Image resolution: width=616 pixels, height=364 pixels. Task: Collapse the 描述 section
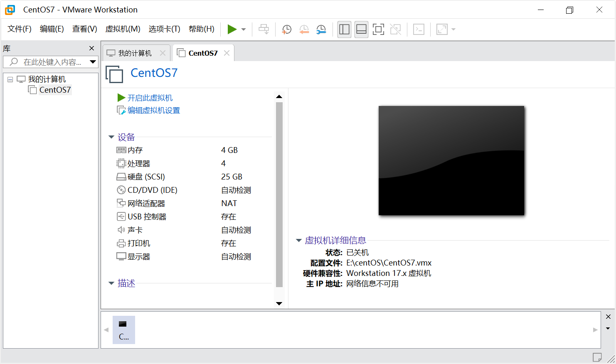click(x=111, y=283)
